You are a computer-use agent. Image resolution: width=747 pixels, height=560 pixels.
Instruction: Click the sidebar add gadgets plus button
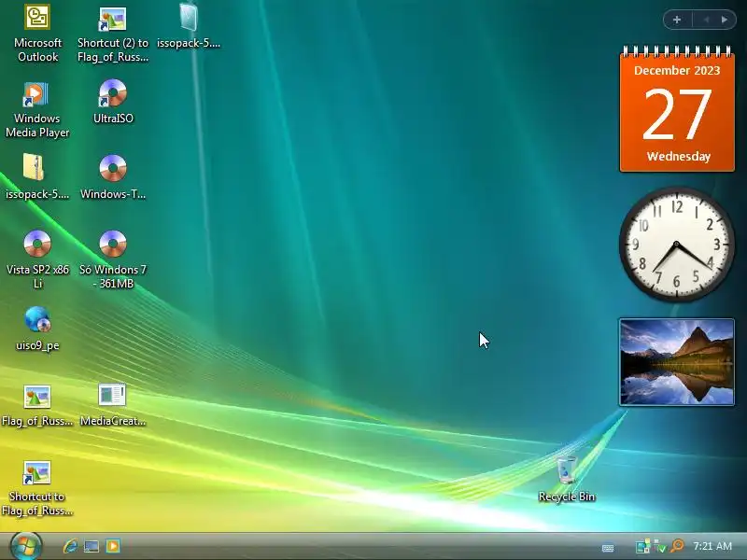(x=677, y=20)
